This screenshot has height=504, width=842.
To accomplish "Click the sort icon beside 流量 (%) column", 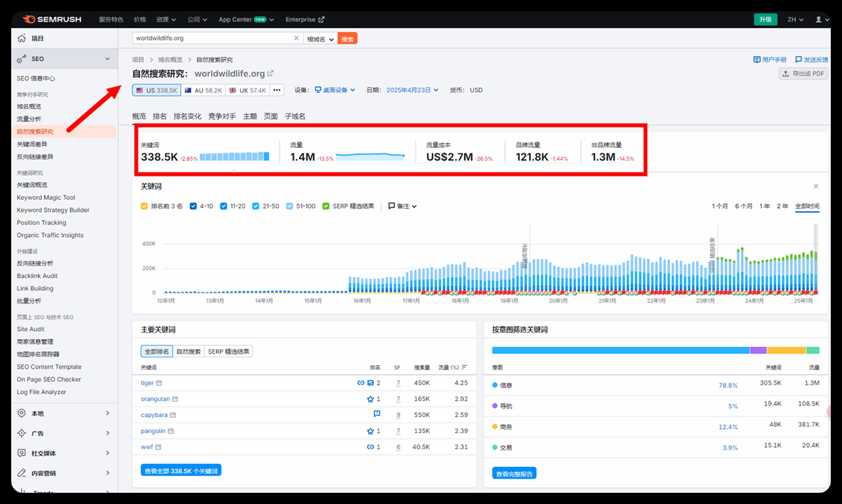I will (x=465, y=367).
